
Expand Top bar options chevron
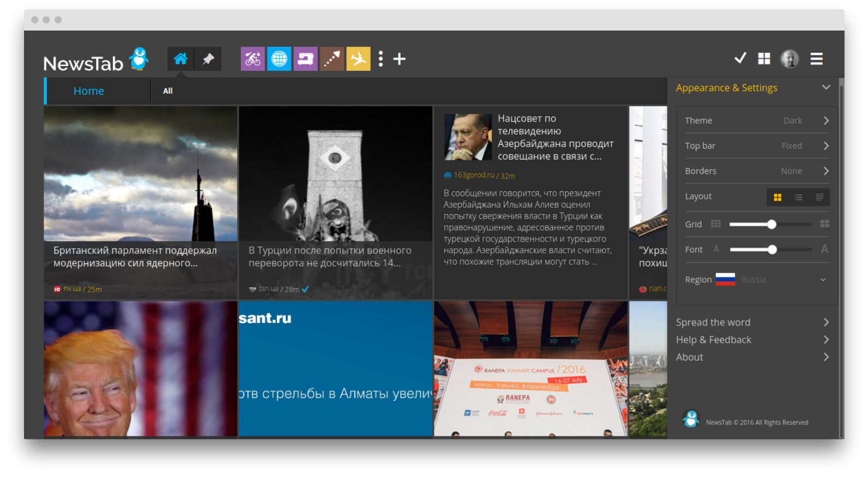click(826, 146)
